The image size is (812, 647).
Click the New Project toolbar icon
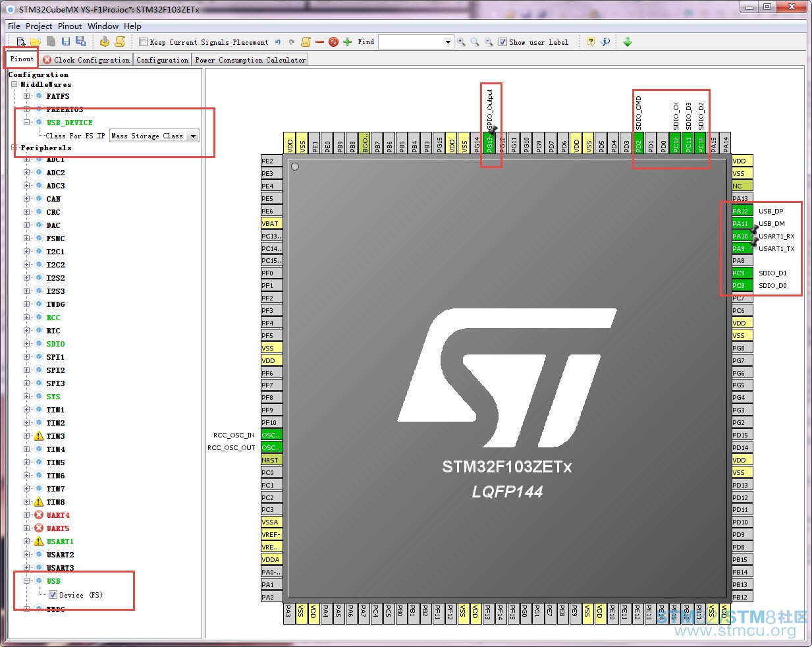click(21, 42)
